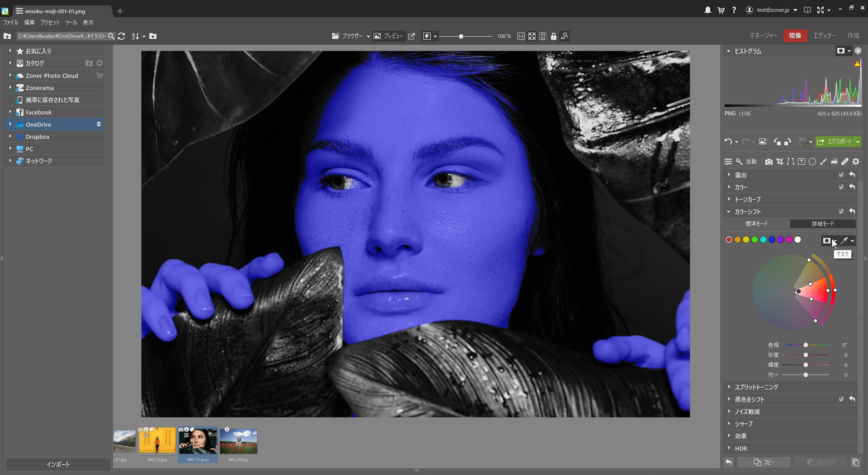Uncheck the 原色をシフト group checkbox
This screenshot has width=868, height=475.
click(x=841, y=399)
